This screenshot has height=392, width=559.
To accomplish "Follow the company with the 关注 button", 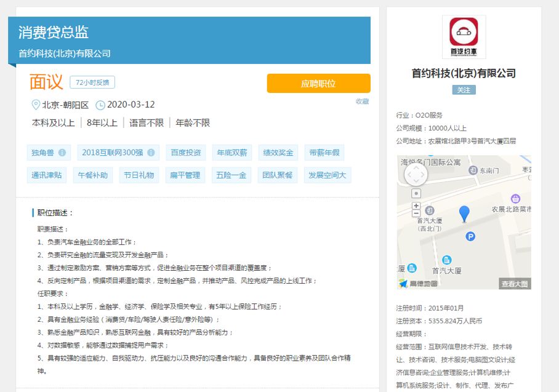I will (x=464, y=89).
